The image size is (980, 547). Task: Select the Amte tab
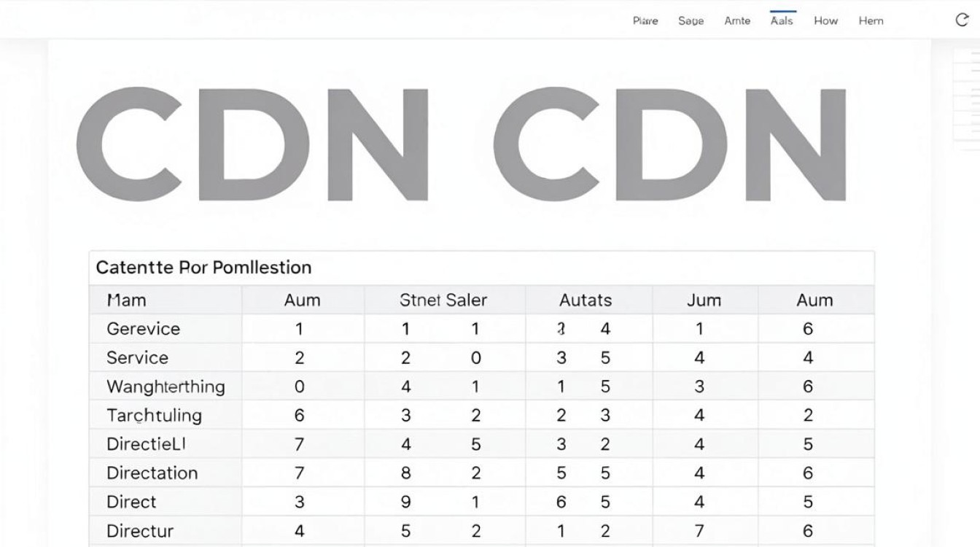(737, 21)
